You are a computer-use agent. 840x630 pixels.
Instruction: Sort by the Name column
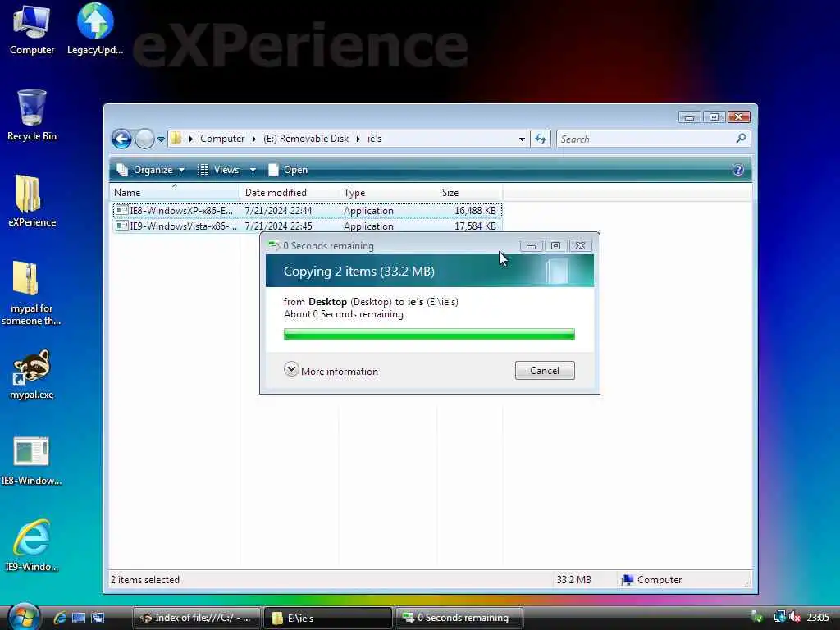175,192
